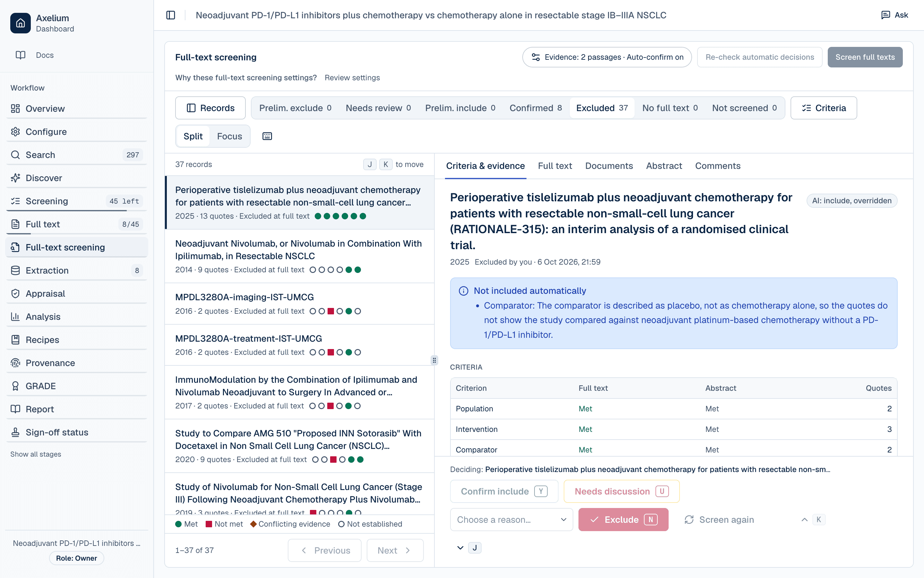Click the info icon in the notice
This screenshot has height=578, width=924.
[x=464, y=291]
